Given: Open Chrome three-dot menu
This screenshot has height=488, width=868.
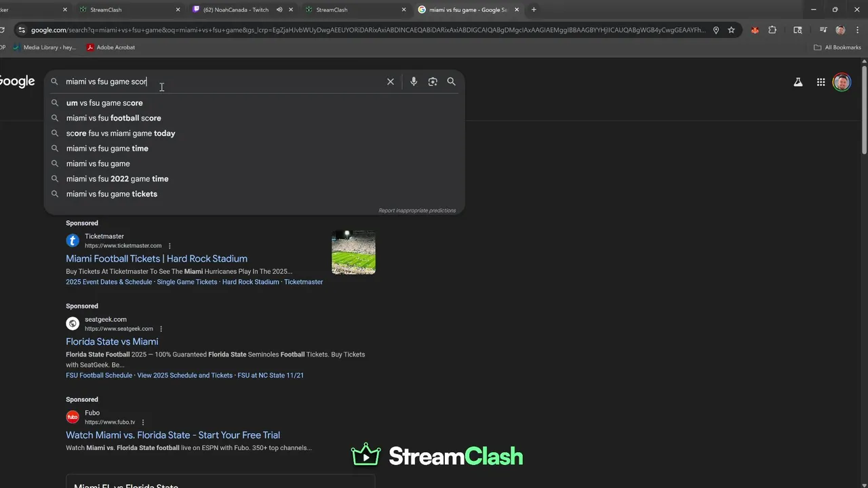Looking at the screenshot, I should [858, 30].
